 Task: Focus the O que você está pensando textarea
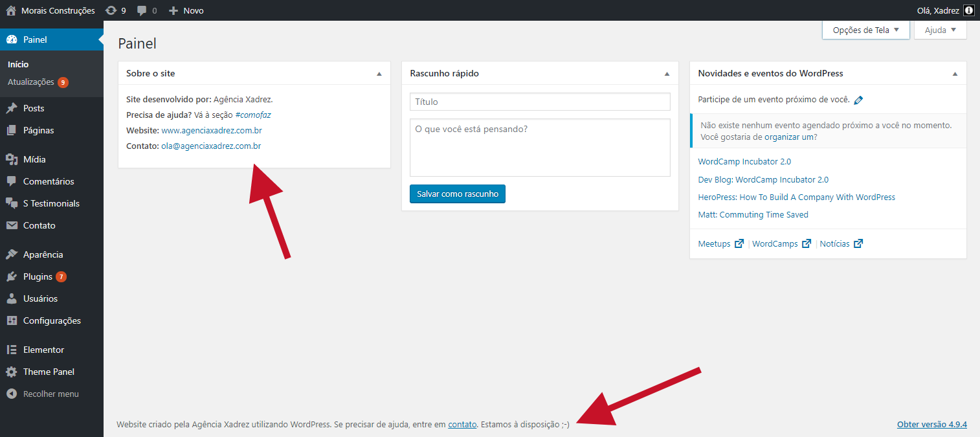[540, 148]
